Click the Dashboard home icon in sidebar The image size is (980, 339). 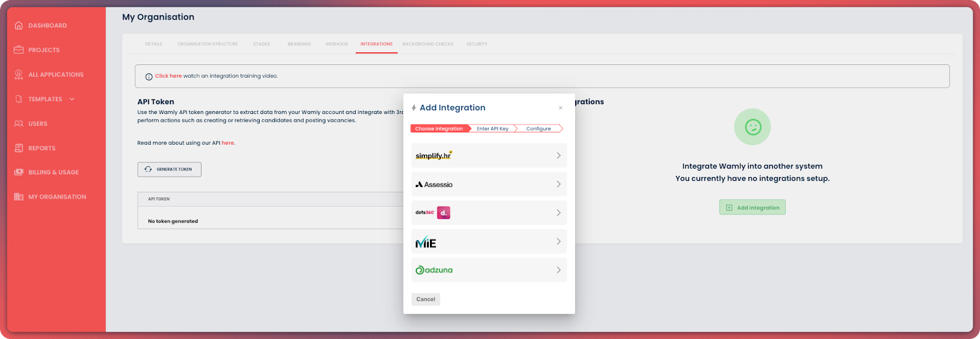coord(18,26)
